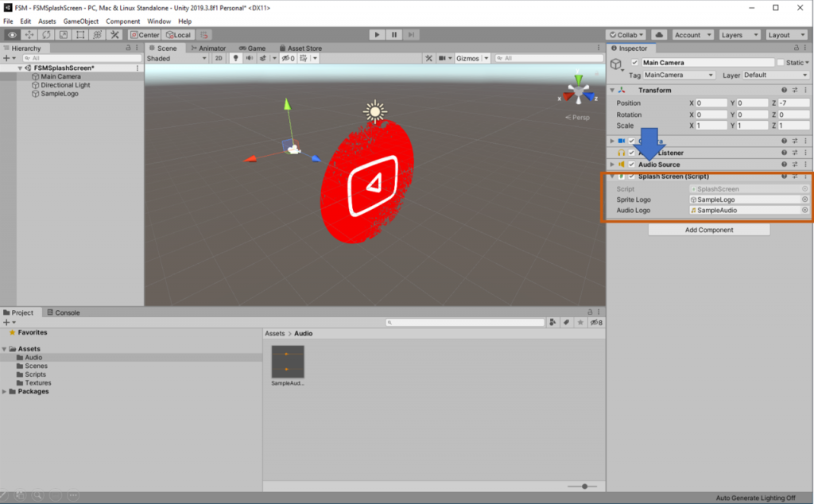The height and width of the screenshot is (504, 814).
Task: Open Transform component options menu
Action: (x=805, y=90)
